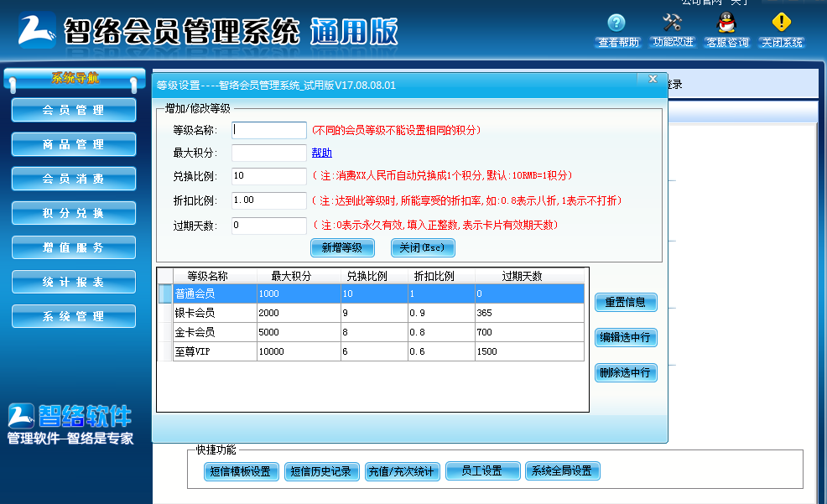The width and height of the screenshot is (827, 504).
Task: Go to 积分兑换 section
Action: (x=74, y=213)
